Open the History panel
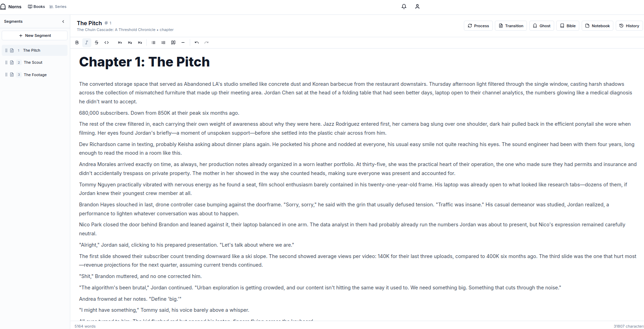Image resolution: width=644 pixels, height=329 pixels. tap(629, 26)
